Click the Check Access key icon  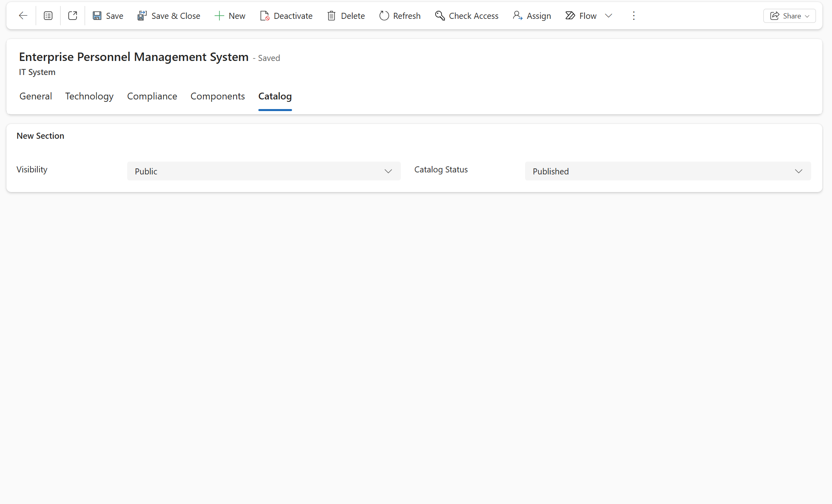click(440, 16)
